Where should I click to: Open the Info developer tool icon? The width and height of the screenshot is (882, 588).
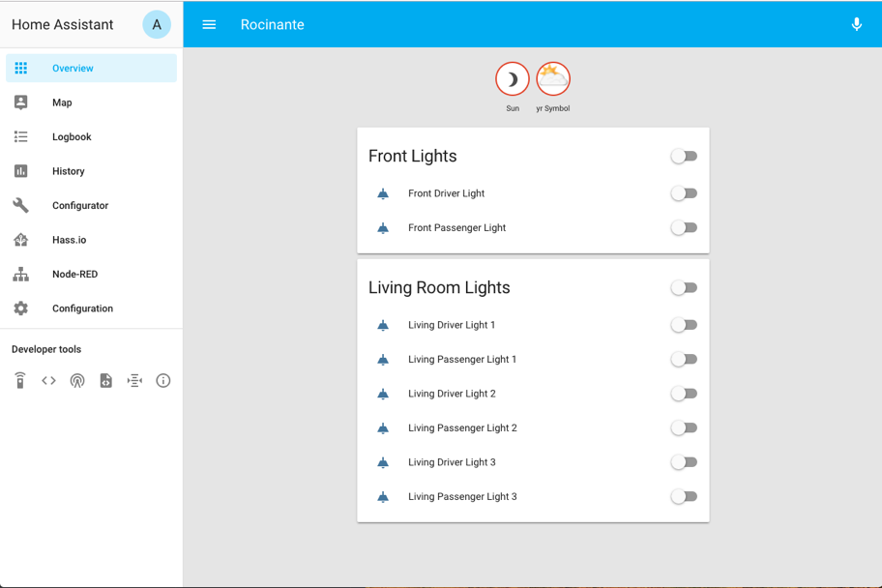pyautogui.click(x=162, y=380)
